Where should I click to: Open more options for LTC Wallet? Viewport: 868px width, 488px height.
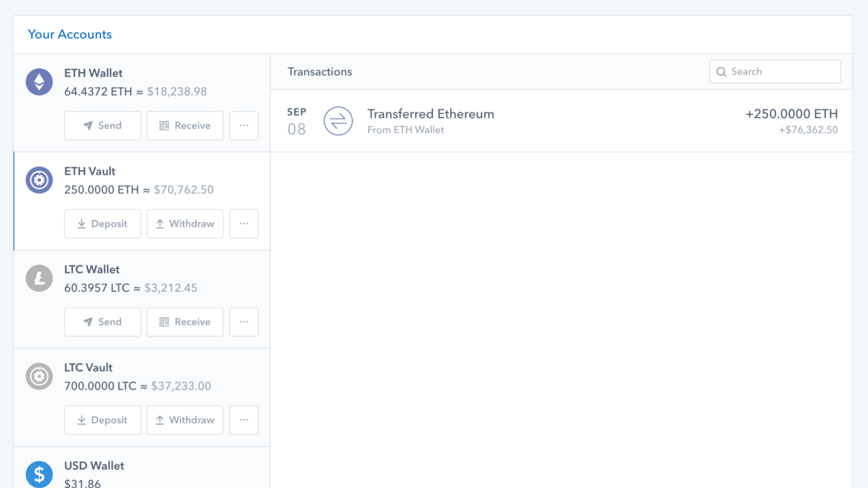point(244,322)
